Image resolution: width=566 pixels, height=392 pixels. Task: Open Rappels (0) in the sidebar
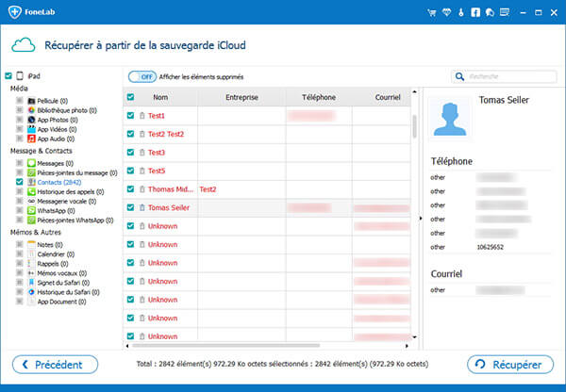pyautogui.click(x=53, y=264)
